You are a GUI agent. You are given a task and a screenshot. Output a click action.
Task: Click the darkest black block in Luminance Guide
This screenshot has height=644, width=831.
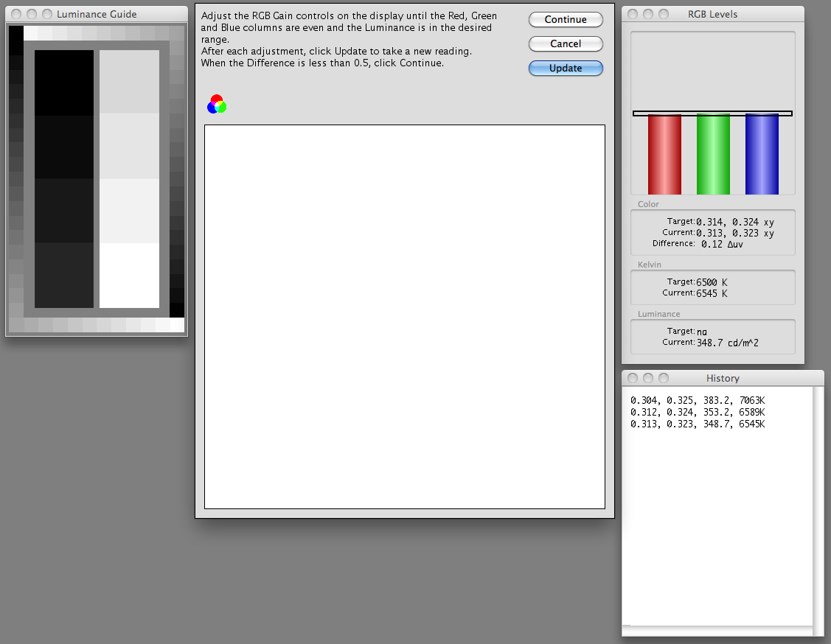64,83
